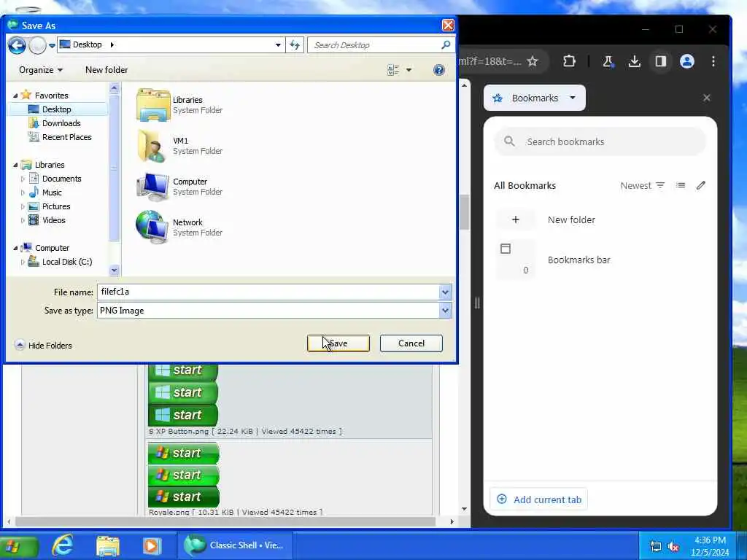The height and width of the screenshot is (560, 747).
Task: Click Hide Folders toggle
Action: pyautogui.click(x=44, y=345)
